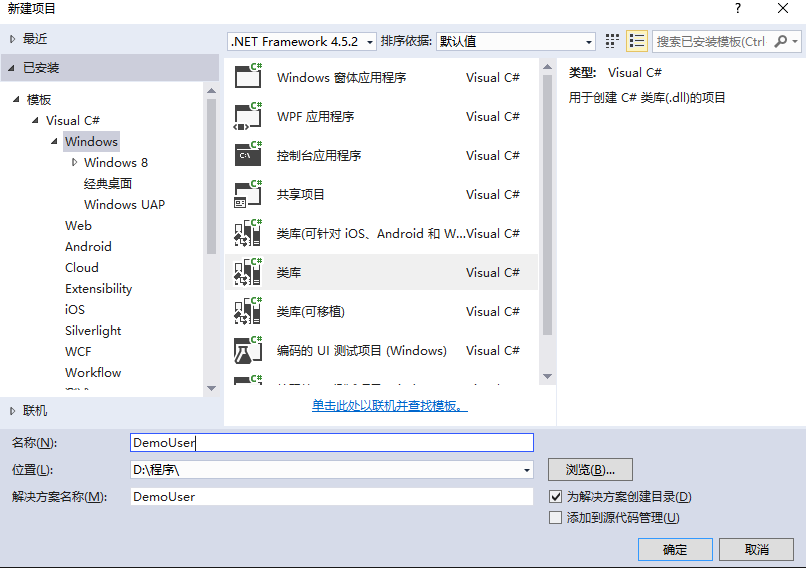Click the 控制台应用程序 console template icon
The width and height of the screenshot is (806, 568).
248,154
